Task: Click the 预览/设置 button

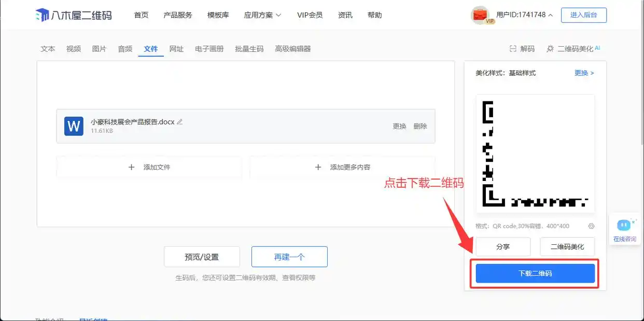Action: (202, 257)
